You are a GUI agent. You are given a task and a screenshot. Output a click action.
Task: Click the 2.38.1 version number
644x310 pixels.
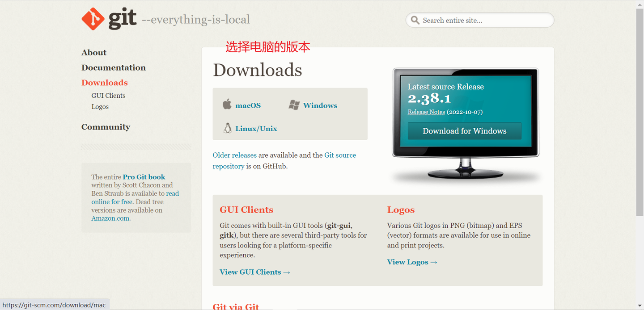click(x=429, y=99)
